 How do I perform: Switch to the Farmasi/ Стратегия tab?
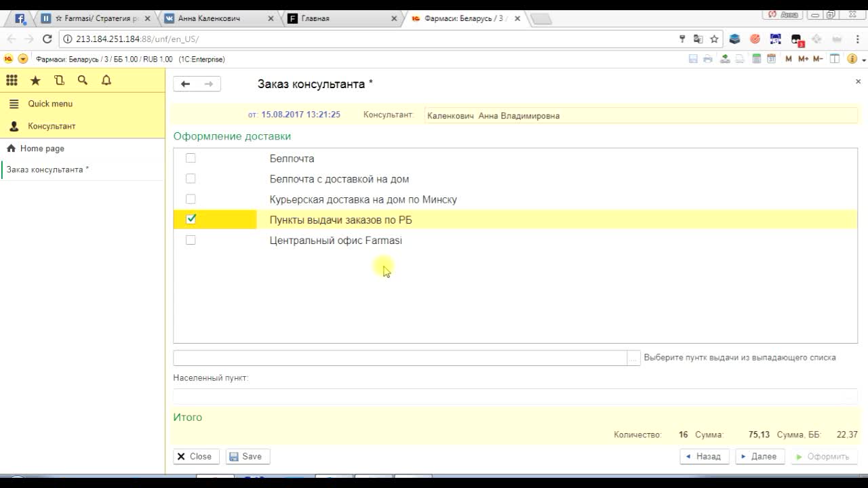coord(95,18)
